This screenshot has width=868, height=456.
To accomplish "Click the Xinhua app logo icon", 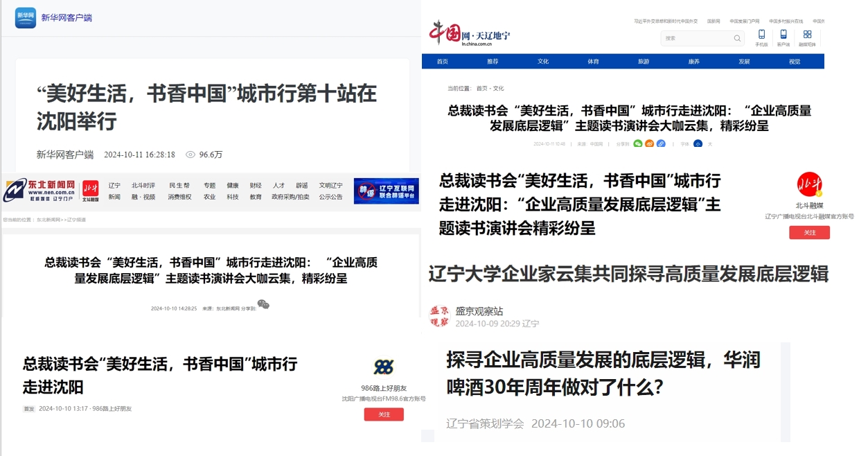I will (26, 17).
